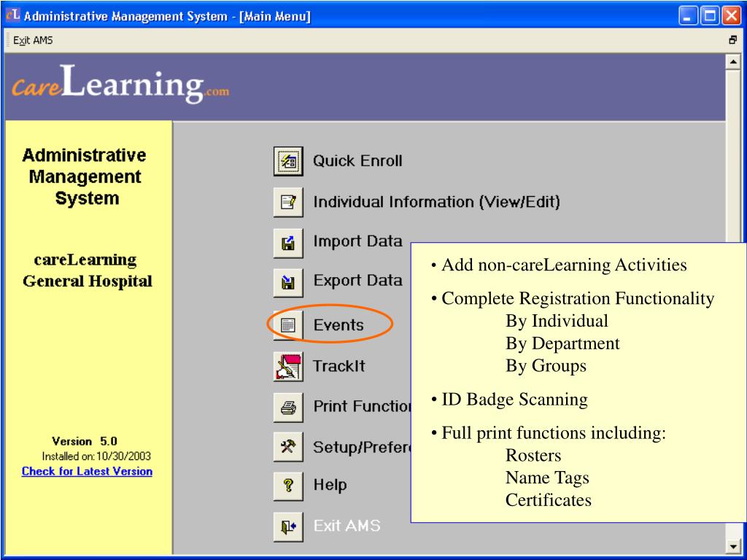747x560 pixels.
Task: Click the Import Data floppy disk icon
Action: [288, 244]
